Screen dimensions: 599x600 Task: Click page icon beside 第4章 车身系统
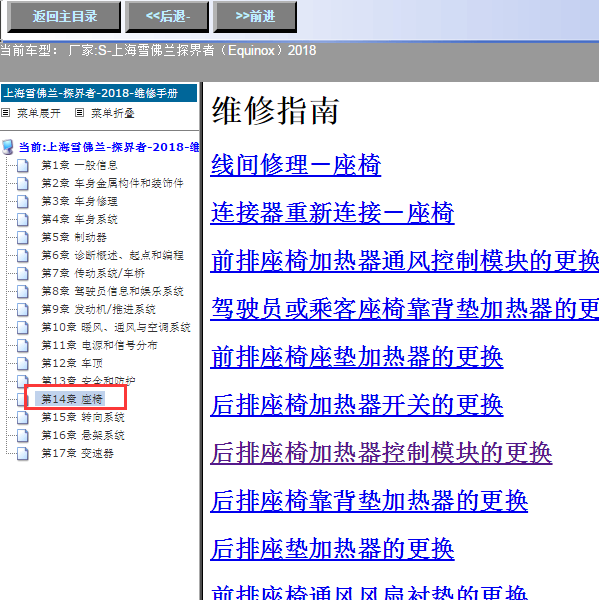tap(23, 220)
